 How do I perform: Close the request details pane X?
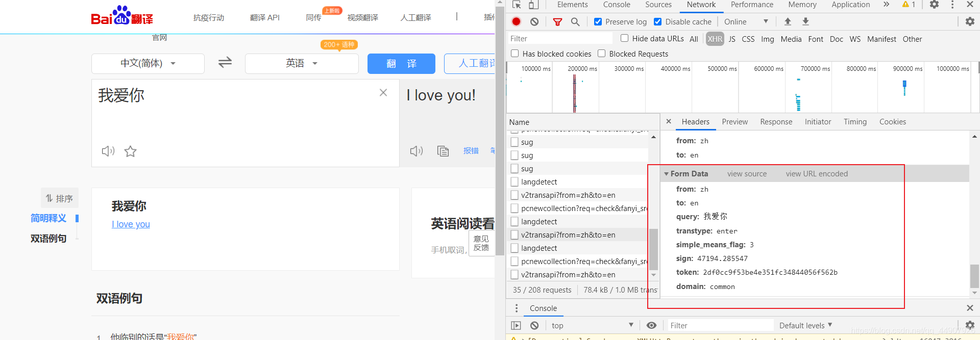pos(669,121)
